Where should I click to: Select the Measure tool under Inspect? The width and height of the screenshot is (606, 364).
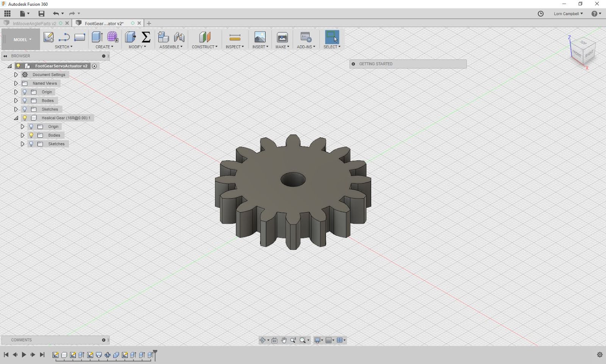[234, 37]
